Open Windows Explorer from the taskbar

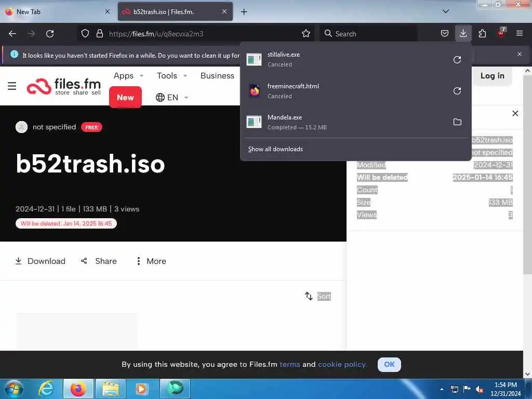(x=111, y=389)
